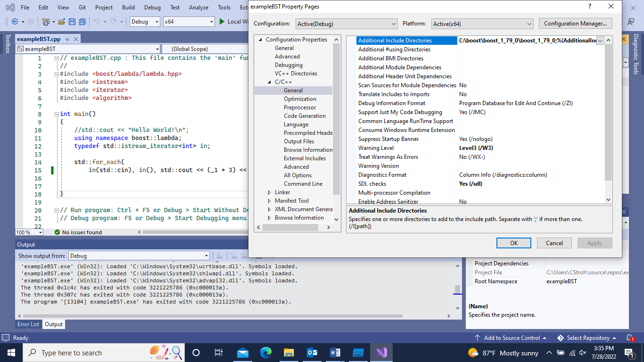Click the Output window vertical scrollbar

(457, 289)
